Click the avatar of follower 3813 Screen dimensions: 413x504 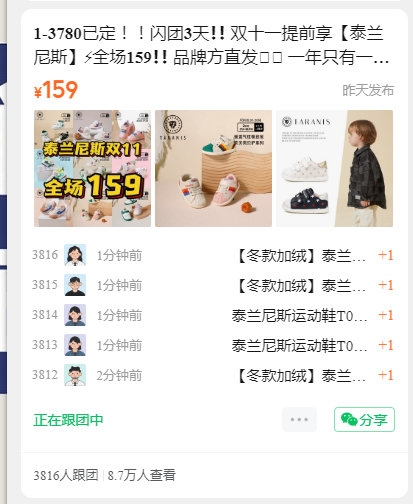(75, 345)
